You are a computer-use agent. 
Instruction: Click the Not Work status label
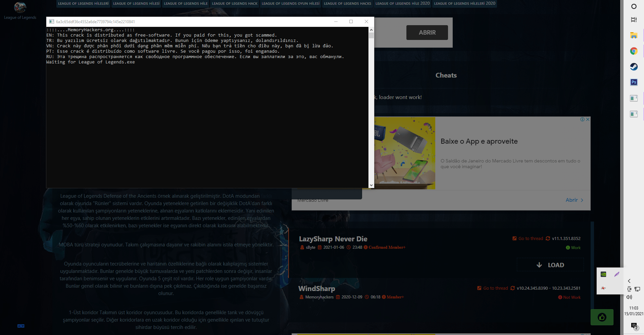pos(569,297)
